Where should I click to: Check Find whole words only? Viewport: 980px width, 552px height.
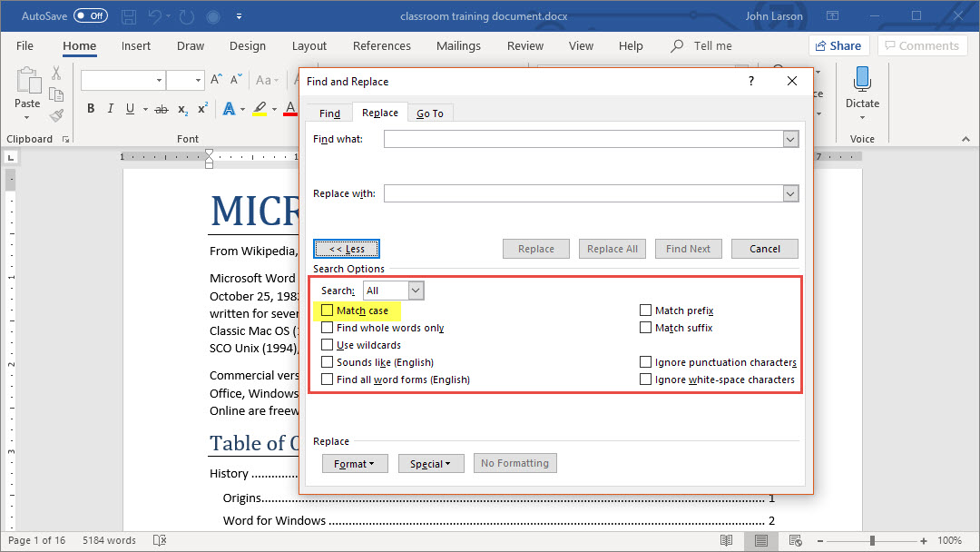tap(327, 328)
